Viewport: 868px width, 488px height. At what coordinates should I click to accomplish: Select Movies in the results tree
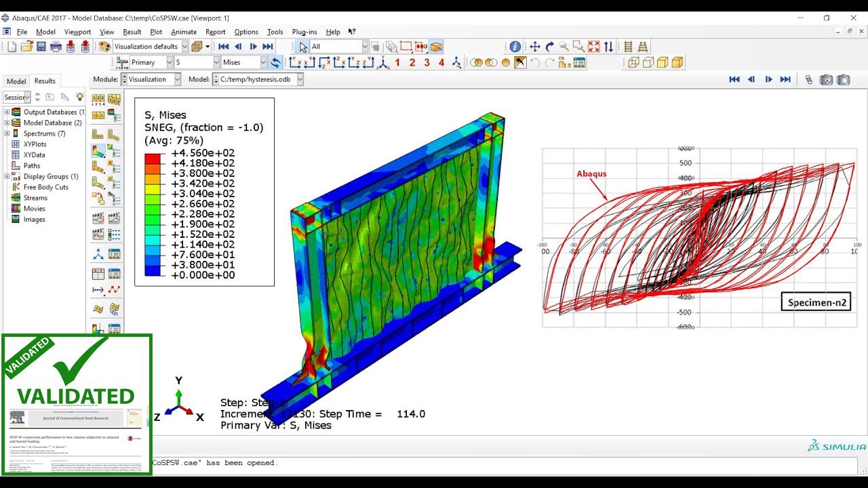click(34, 209)
